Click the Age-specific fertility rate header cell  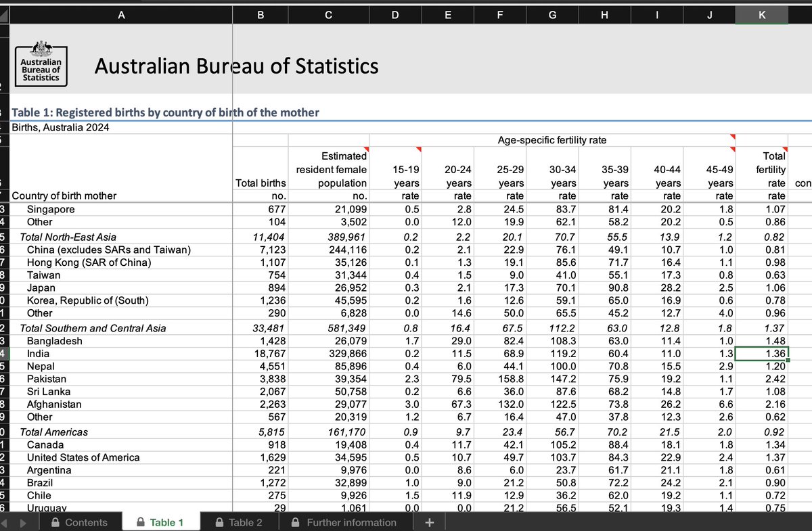click(552, 140)
